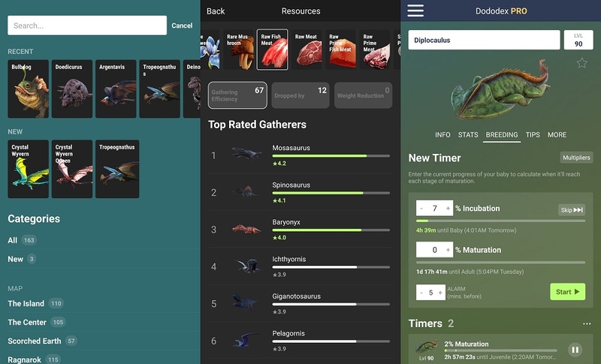Screen dimensions: 601x364
Task: Select the Raw Fish Meat resource icon
Action: coord(272,50)
